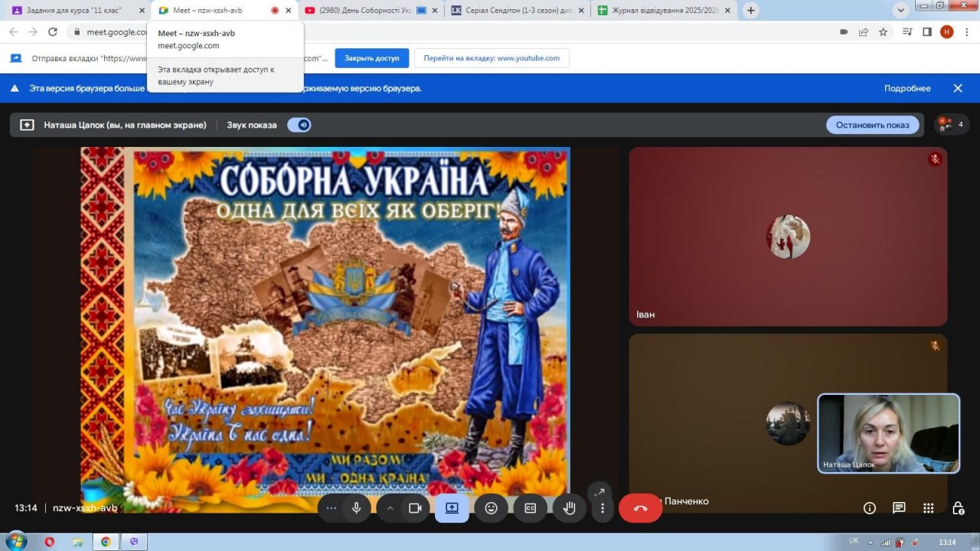The image size is (980, 551).
Task: Click the screen share button
Action: [x=452, y=508]
